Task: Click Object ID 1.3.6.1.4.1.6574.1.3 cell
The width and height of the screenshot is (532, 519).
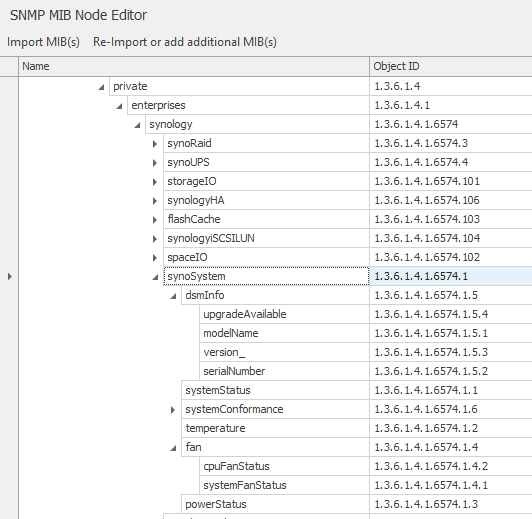Action: click(451, 504)
